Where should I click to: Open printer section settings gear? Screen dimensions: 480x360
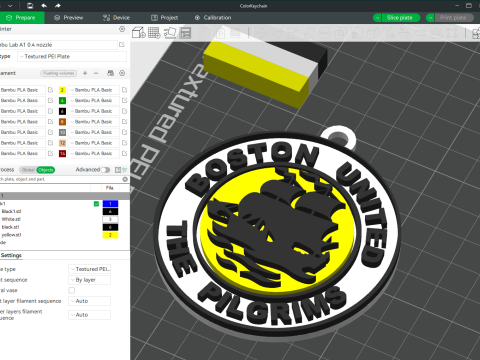pyautogui.click(x=122, y=29)
